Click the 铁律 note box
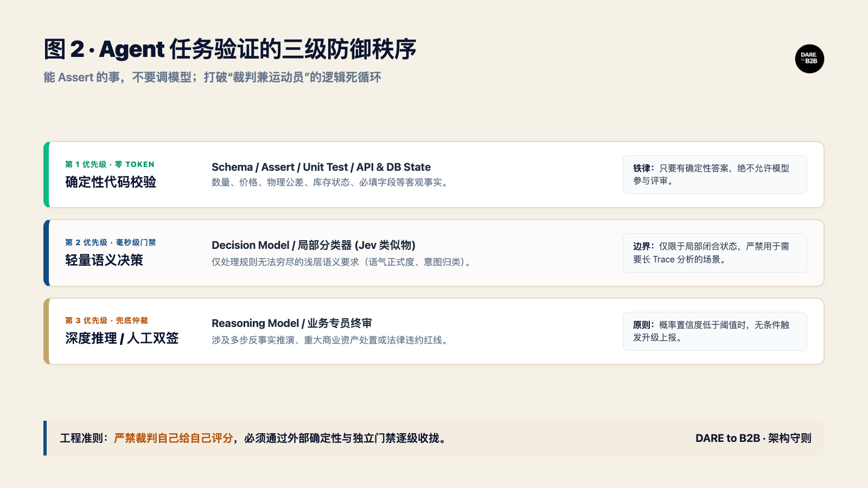The image size is (868, 488). point(714,175)
